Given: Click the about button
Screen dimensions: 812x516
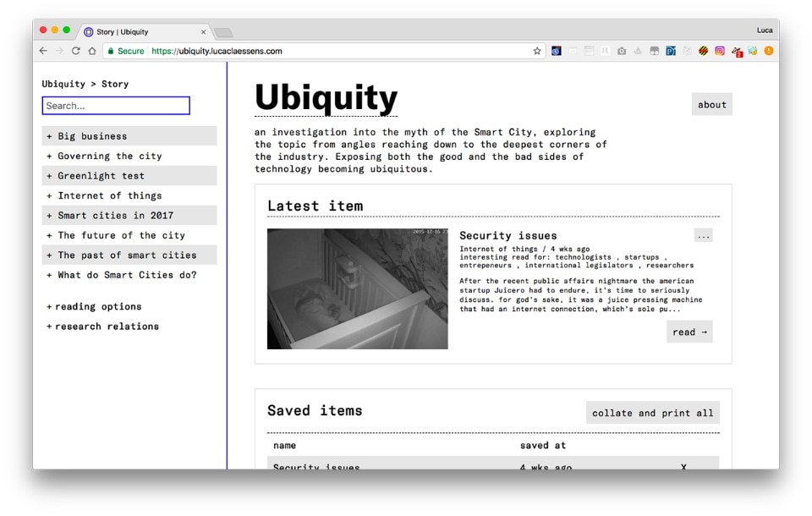Looking at the screenshot, I should point(711,105).
